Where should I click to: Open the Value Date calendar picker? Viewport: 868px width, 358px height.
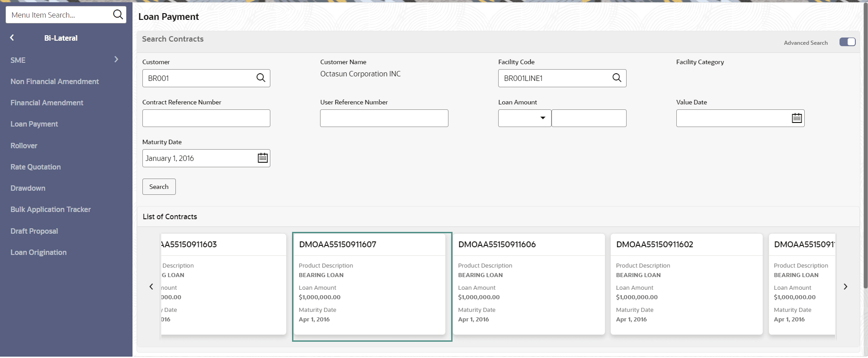tap(797, 118)
